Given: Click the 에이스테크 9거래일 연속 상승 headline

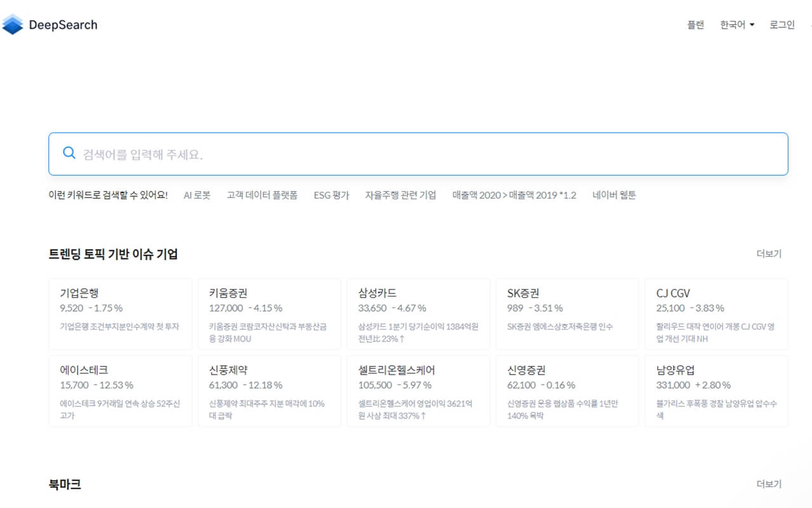Looking at the screenshot, I should (x=120, y=410).
